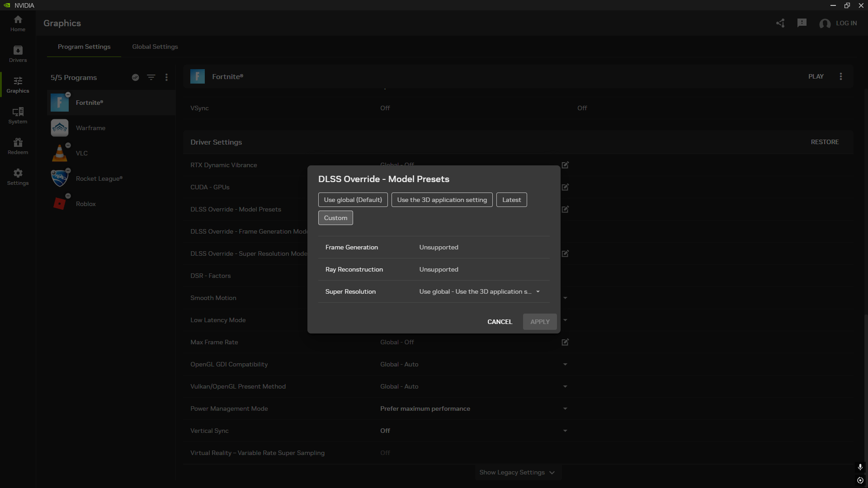This screenshot has width=868, height=488.
Task: Select Warframe in programs list
Action: click(111, 128)
